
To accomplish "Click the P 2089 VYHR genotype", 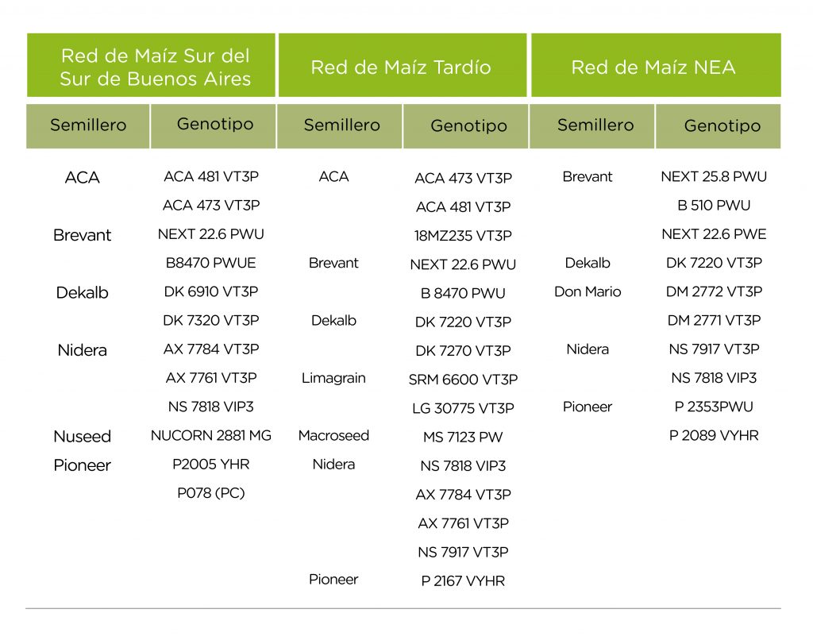I will tap(714, 435).
